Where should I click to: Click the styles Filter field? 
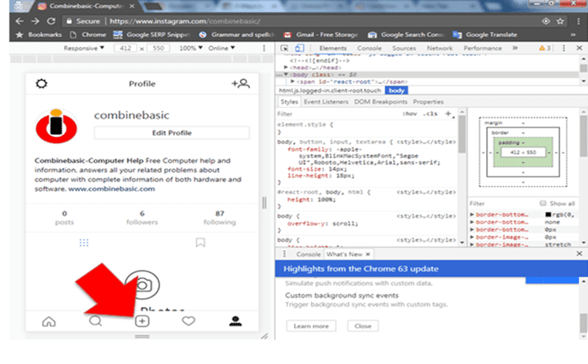pos(337,113)
